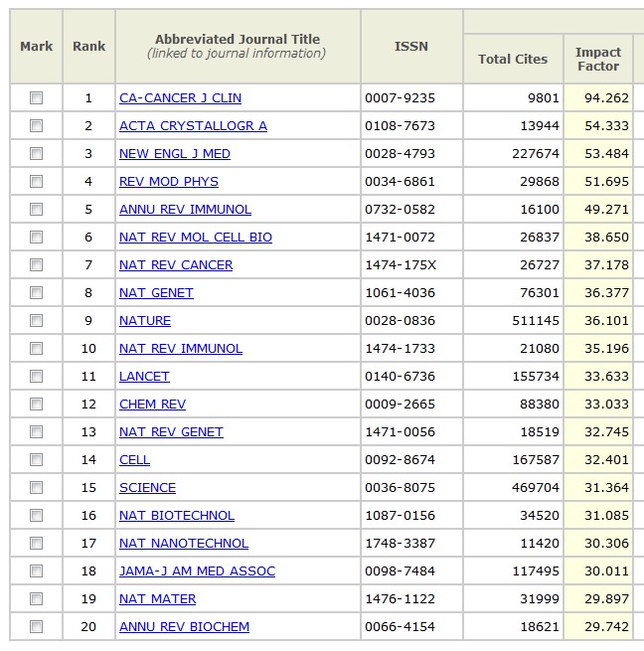Enable the checkbox next to CELL

(37, 460)
